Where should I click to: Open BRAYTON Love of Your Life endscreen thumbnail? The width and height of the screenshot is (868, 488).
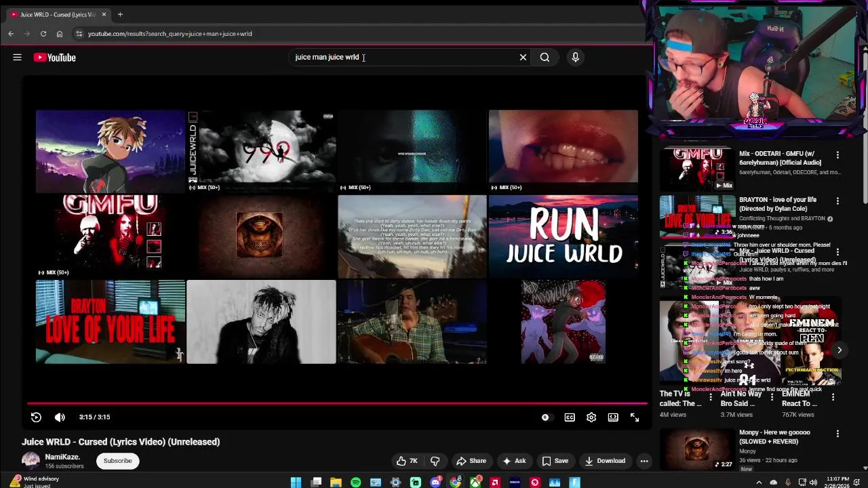coord(110,322)
